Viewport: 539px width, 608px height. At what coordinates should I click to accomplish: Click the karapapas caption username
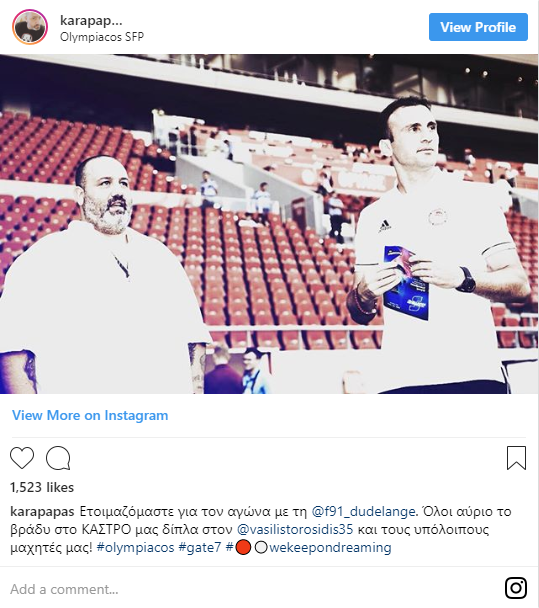pos(42,511)
